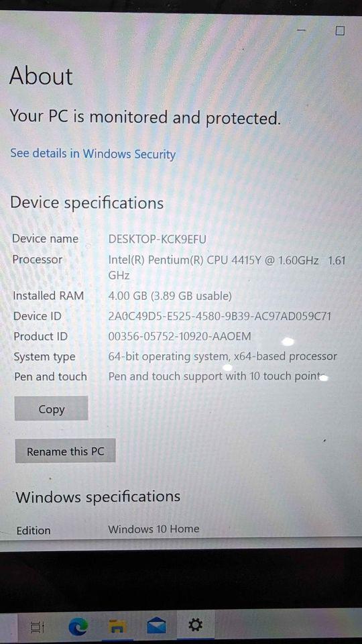Click the device name DESKTOP-KCK9EFU
The height and width of the screenshot is (644, 362).
point(157,239)
